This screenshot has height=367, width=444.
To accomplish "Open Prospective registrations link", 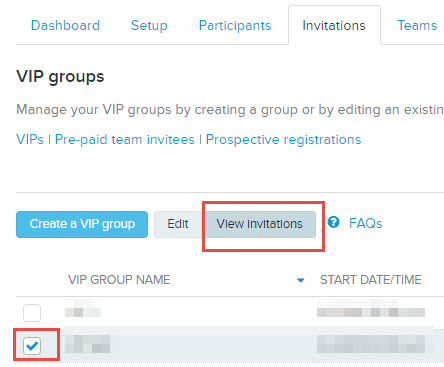I will click(x=284, y=139).
